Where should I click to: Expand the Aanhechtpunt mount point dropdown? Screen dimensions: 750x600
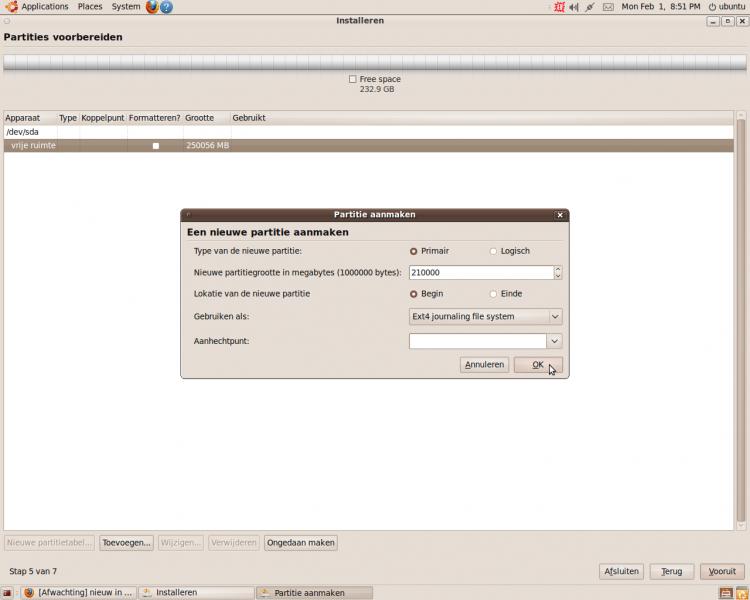pos(555,342)
